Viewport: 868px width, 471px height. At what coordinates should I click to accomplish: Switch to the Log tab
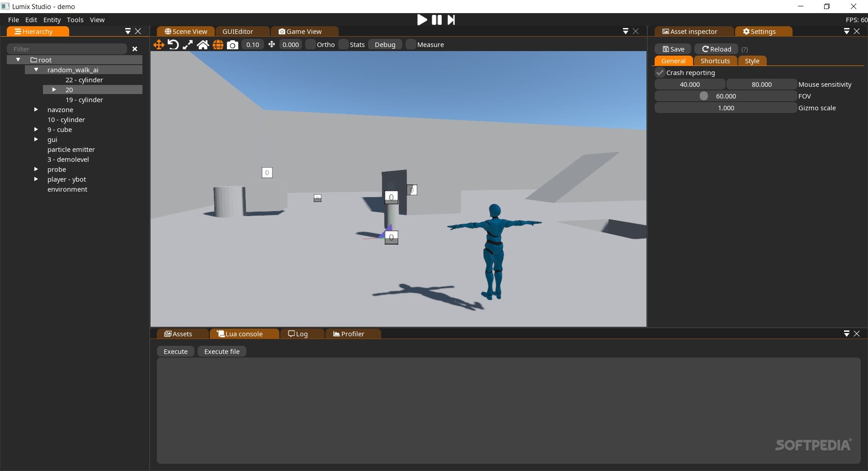302,334
